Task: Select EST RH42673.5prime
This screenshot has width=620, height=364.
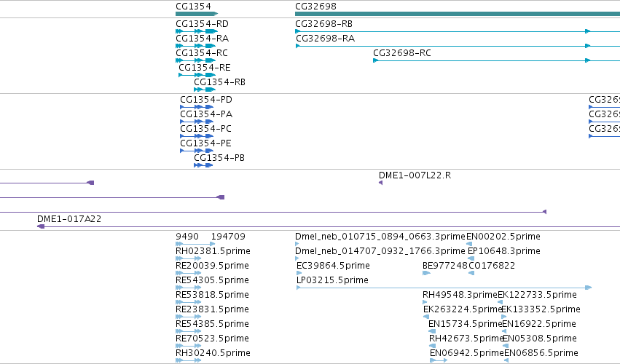Action: pyautogui.click(x=466, y=339)
